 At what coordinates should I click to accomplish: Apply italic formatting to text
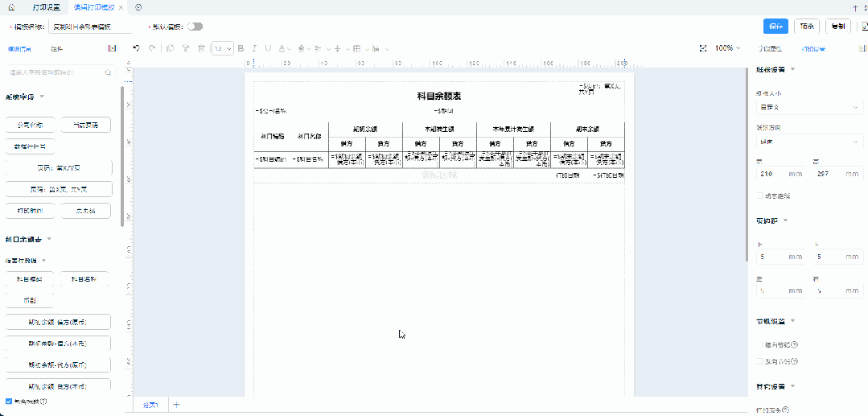point(255,48)
